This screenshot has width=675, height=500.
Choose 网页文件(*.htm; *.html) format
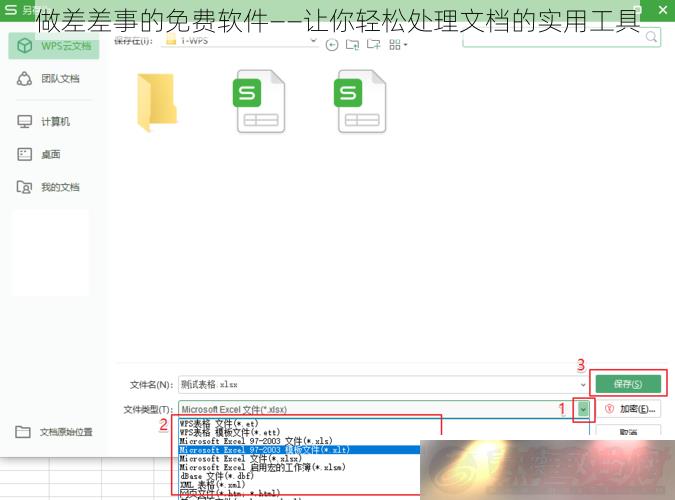(x=299, y=493)
